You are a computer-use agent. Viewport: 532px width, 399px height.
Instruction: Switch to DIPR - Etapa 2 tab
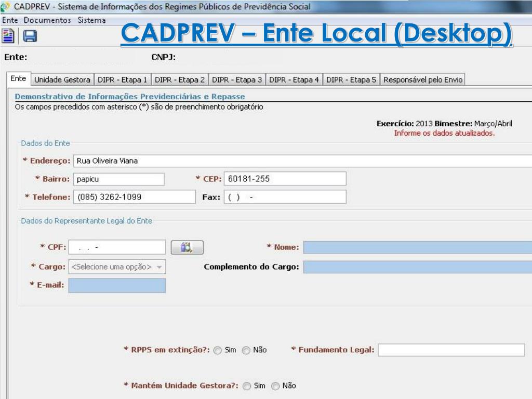click(x=180, y=79)
